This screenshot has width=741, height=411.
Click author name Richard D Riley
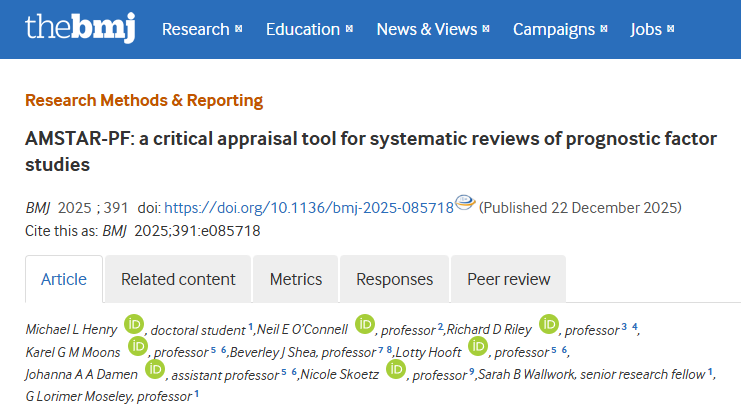click(x=490, y=329)
